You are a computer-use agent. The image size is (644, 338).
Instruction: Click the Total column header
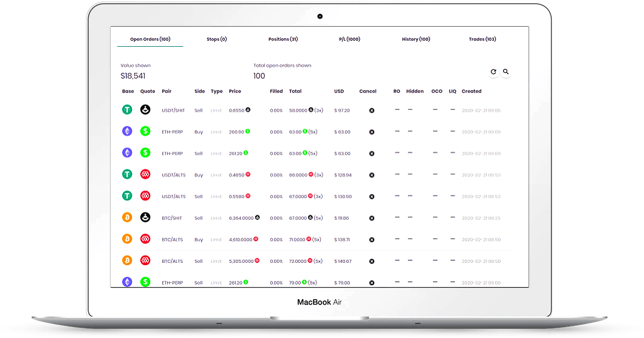coord(295,92)
